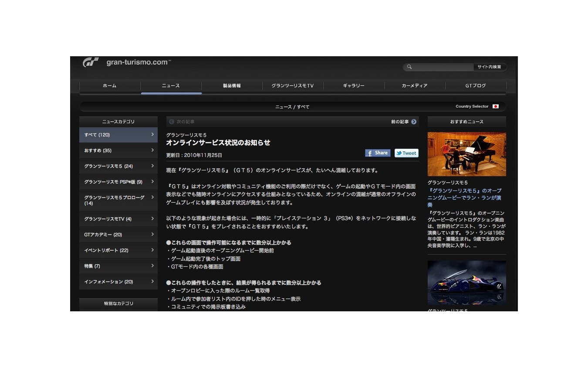Expand the 特集 row chevron
The image size is (588, 368).
pos(152,266)
